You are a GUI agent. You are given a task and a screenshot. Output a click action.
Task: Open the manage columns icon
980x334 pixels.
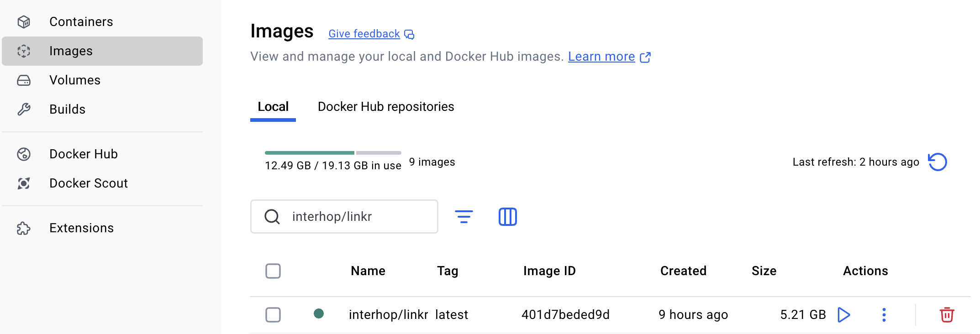tap(508, 217)
